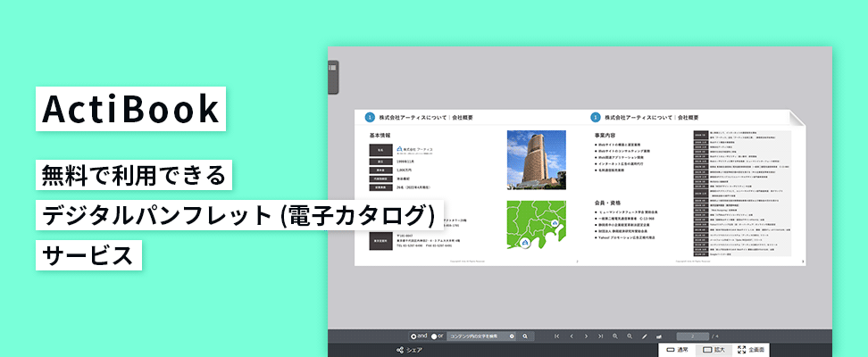
Task: Click the green map image
Action: 537,225
